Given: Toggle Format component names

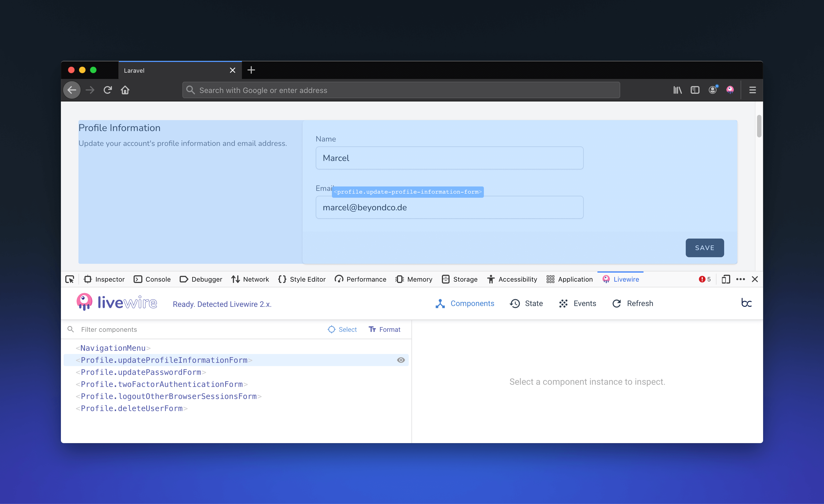Looking at the screenshot, I should tap(384, 329).
